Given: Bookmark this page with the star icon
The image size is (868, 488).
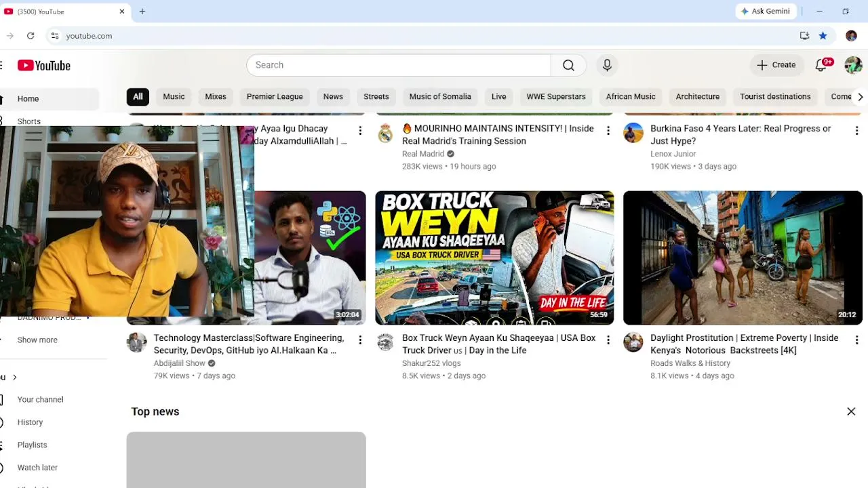Looking at the screenshot, I should click(823, 36).
